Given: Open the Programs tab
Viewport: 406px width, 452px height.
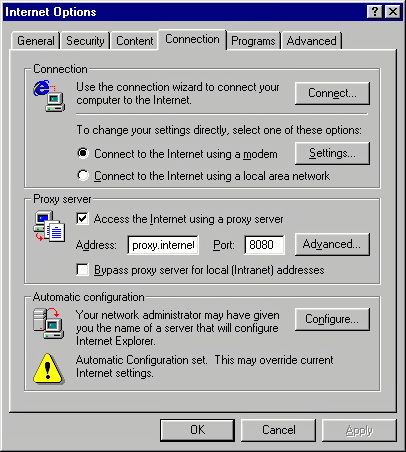Looking at the screenshot, I should (x=253, y=41).
